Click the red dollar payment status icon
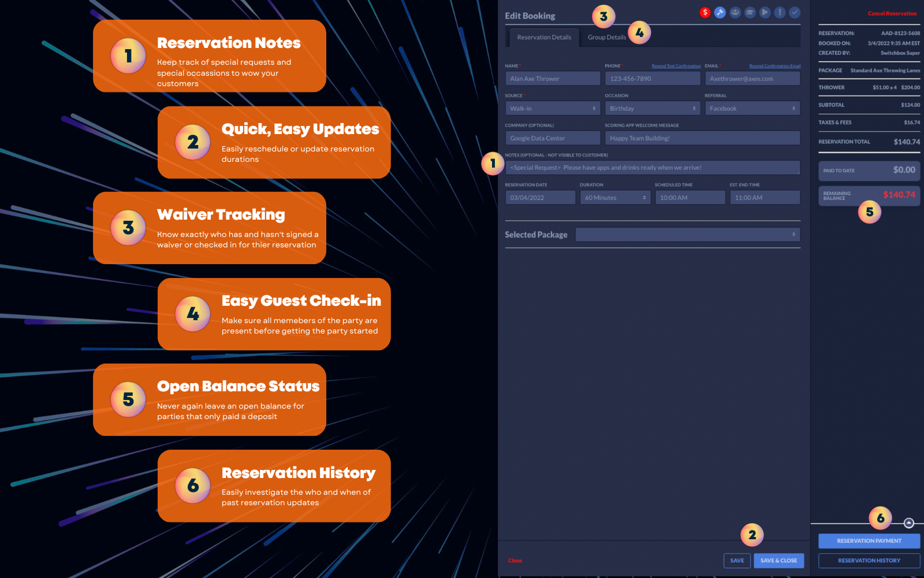This screenshot has width=924, height=578. coord(705,12)
